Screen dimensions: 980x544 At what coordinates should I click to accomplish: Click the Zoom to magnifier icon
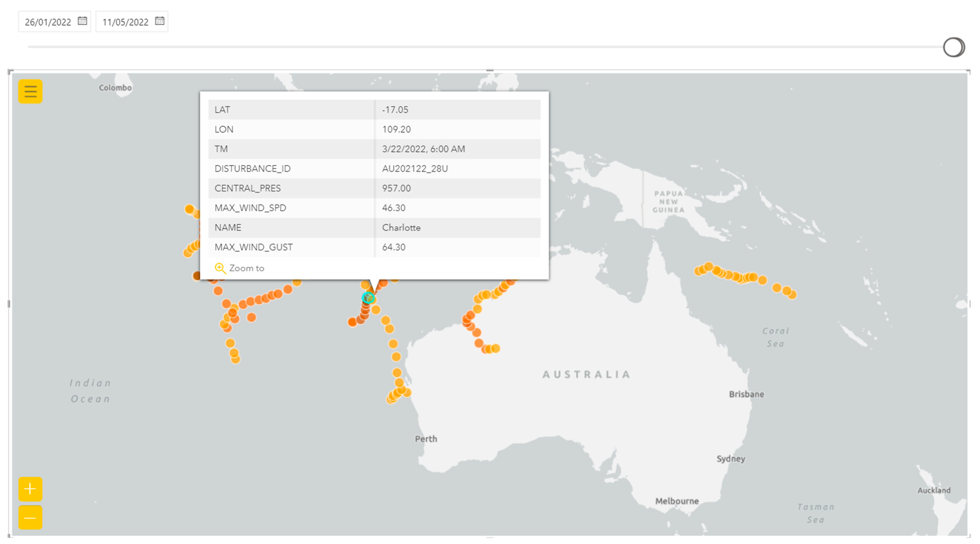pyautogui.click(x=220, y=268)
